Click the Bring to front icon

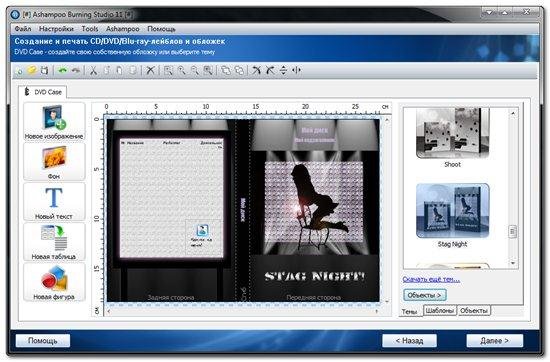pos(226,71)
